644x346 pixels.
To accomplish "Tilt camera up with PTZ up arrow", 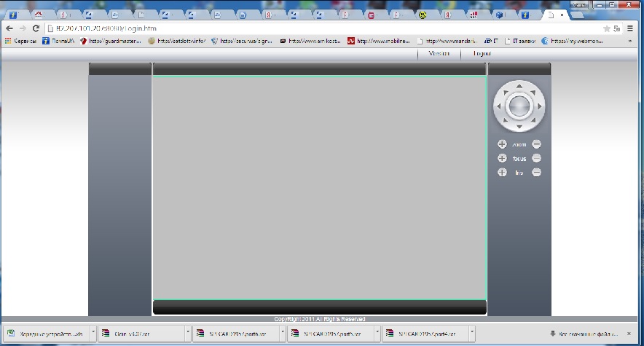I will pos(519,86).
